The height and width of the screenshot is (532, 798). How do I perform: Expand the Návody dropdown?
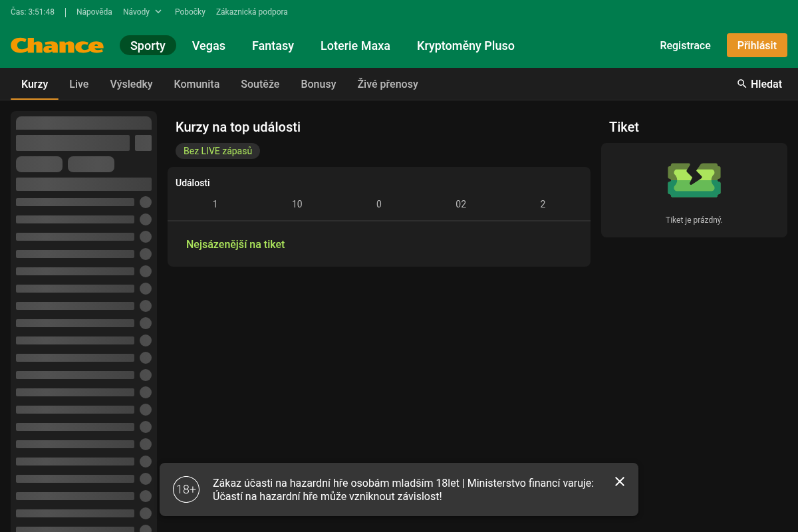[x=142, y=12]
